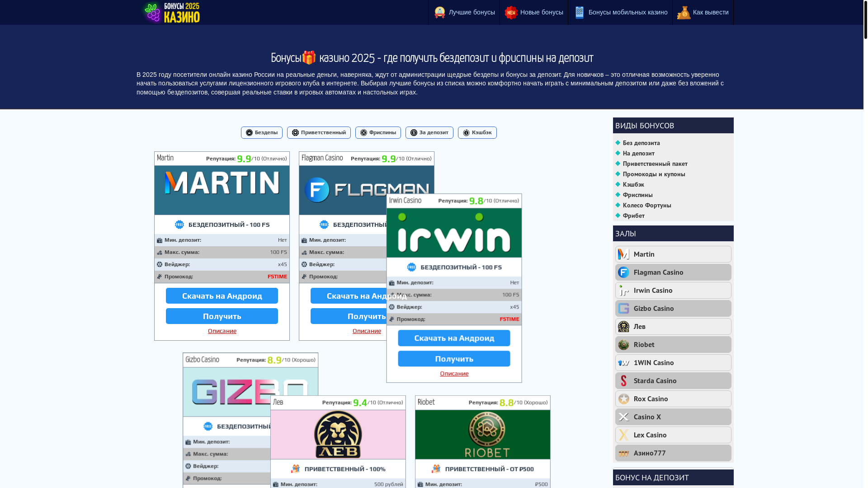Click the money bag icon by Как вывести
The image size is (868, 488).
click(684, 13)
